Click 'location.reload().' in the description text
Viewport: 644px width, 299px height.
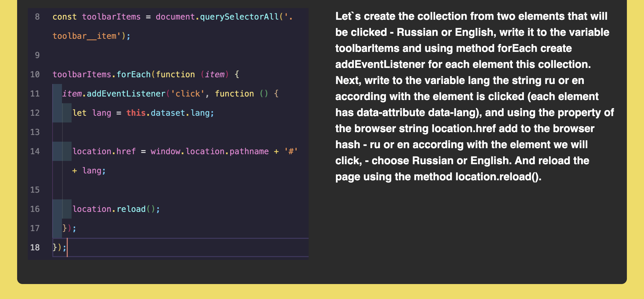click(498, 177)
